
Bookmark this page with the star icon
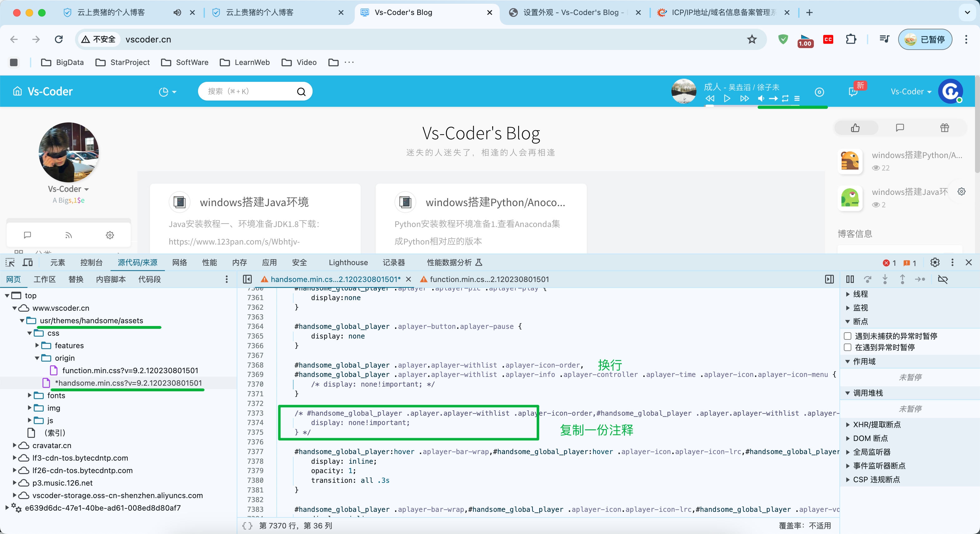(752, 39)
